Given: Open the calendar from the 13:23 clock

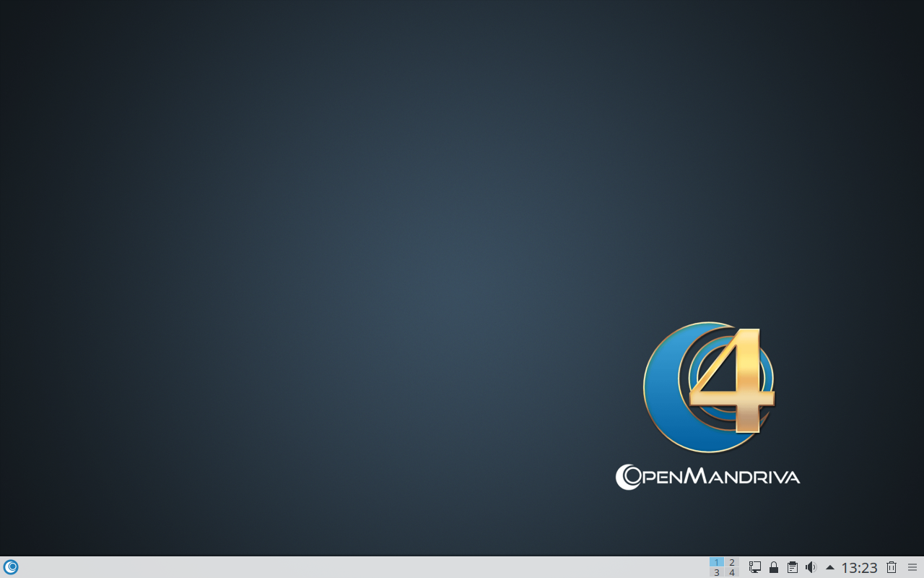Looking at the screenshot, I should coord(859,568).
